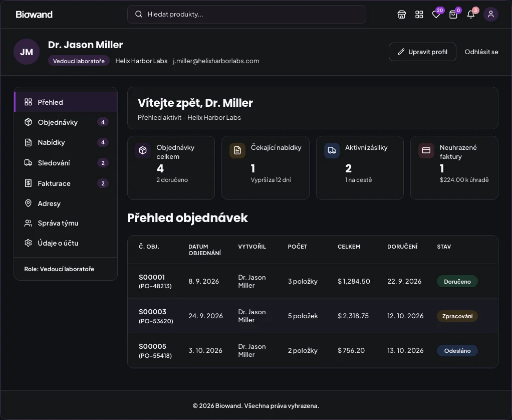Screen dimensions: 512x420
Task: Click the CELKEM column header
Action: tap(349, 247)
